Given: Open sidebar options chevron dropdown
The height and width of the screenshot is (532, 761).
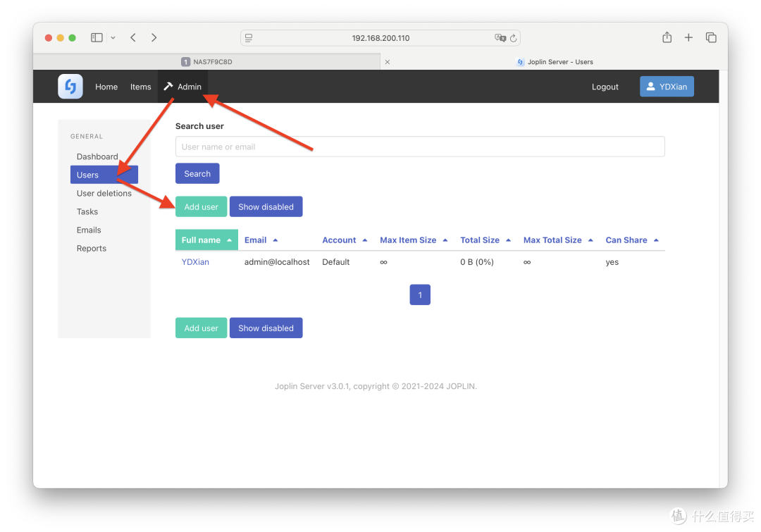Looking at the screenshot, I should tap(113, 37).
